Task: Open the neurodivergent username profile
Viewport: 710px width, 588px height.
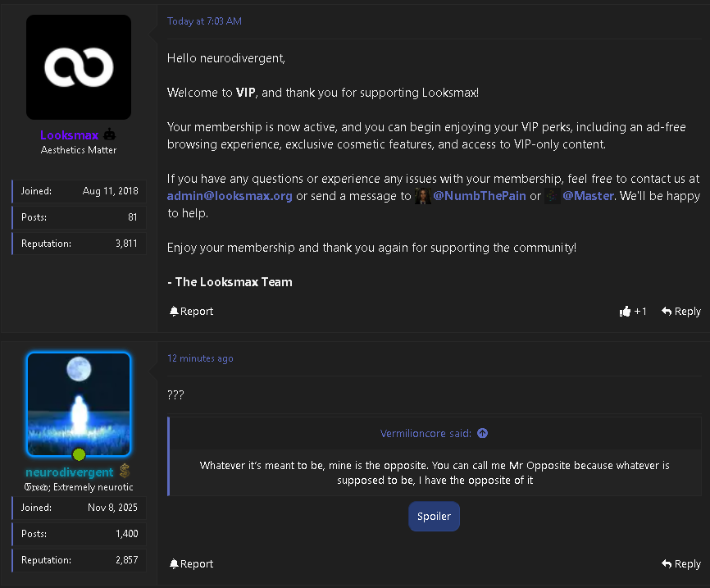Action: [70, 472]
